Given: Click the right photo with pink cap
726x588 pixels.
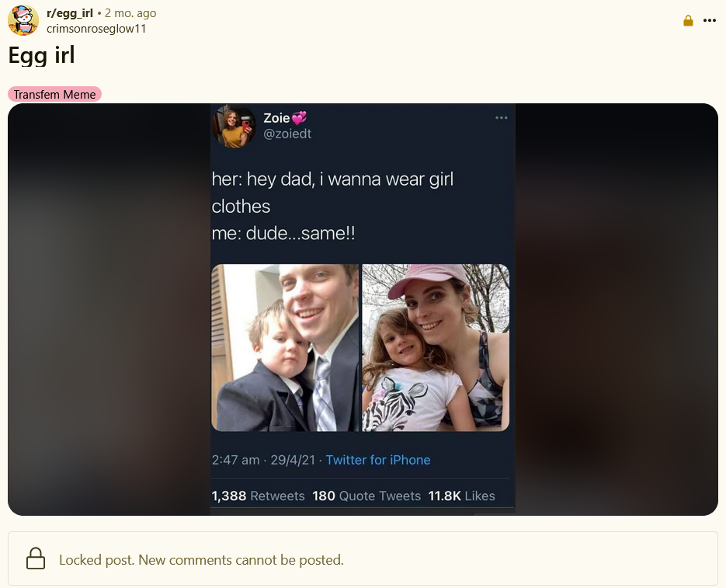Looking at the screenshot, I should [x=436, y=347].
